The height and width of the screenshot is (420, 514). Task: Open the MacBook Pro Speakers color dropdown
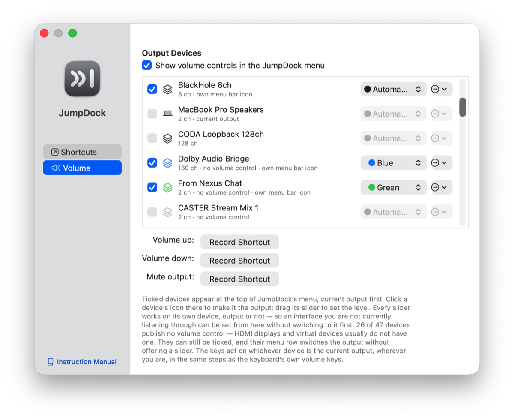(393, 114)
